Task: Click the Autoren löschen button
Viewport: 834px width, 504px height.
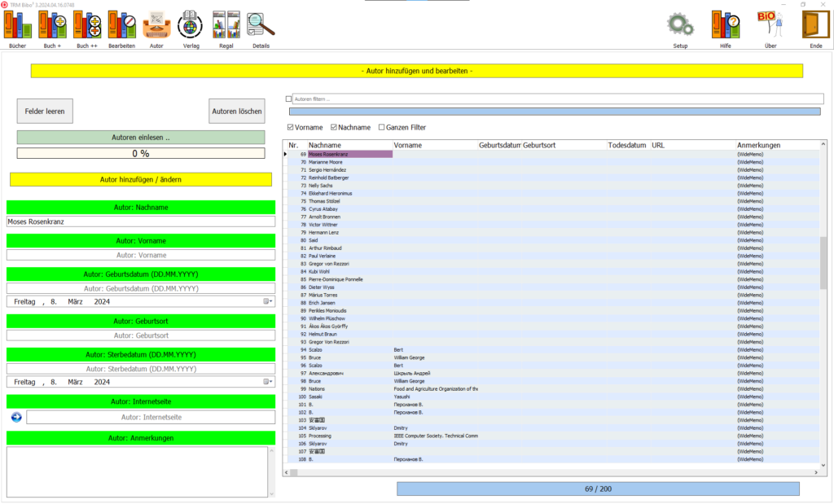Action: pyautogui.click(x=237, y=111)
